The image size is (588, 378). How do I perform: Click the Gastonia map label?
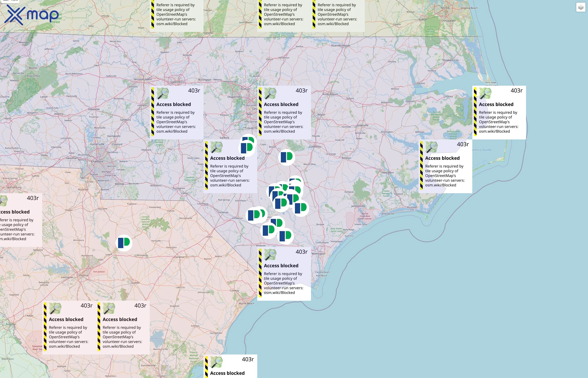pyautogui.click(x=71, y=158)
